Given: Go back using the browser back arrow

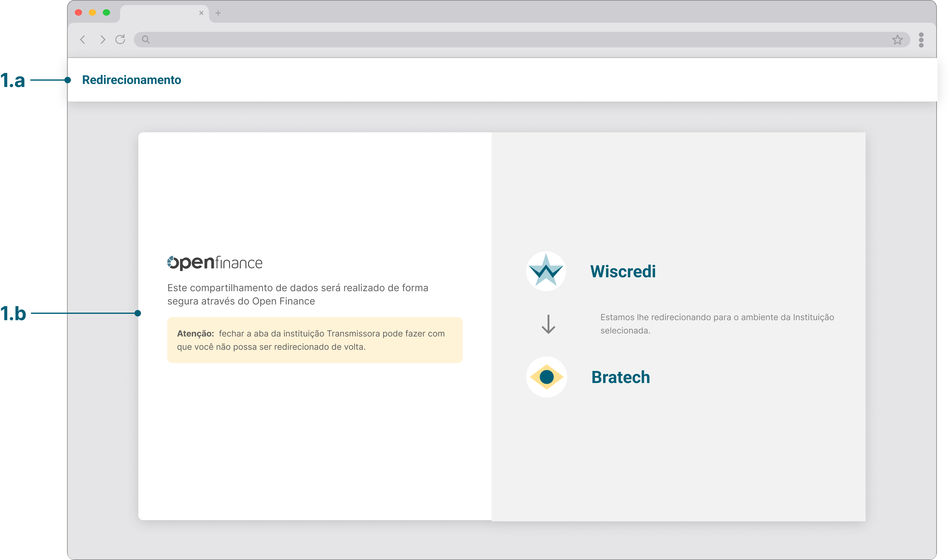Looking at the screenshot, I should tap(82, 40).
